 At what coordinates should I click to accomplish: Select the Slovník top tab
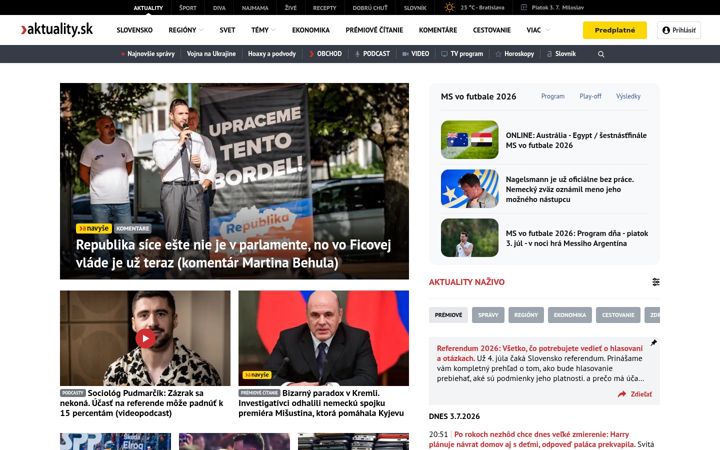click(x=415, y=8)
